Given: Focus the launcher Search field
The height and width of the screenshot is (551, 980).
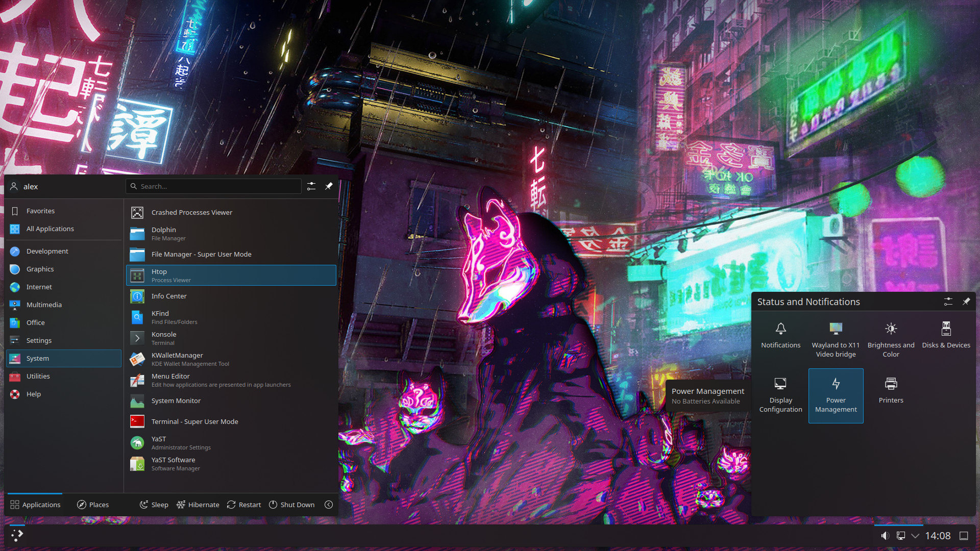Looking at the screenshot, I should point(213,186).
